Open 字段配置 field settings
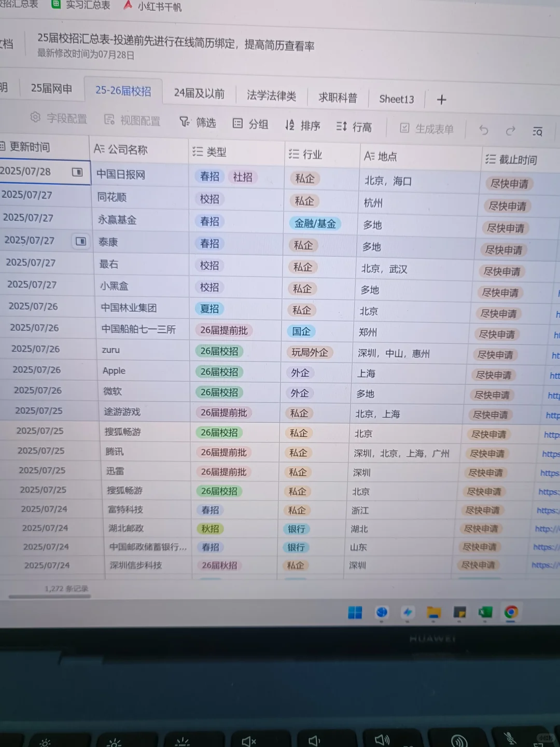Image resolution: width=560 pixels, height=747 pixels. pos(59,119)
